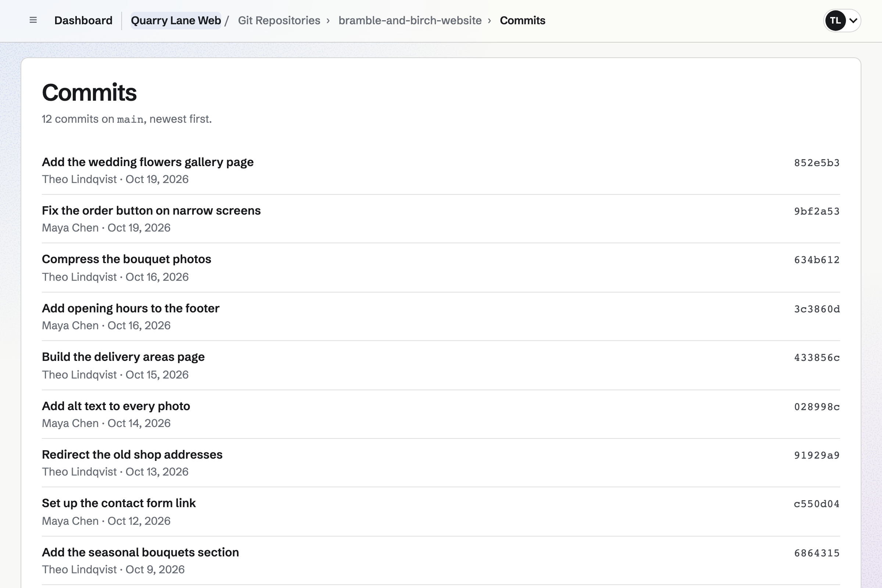Navigate to Git Repositories breadcrumb

pos(279,20)
